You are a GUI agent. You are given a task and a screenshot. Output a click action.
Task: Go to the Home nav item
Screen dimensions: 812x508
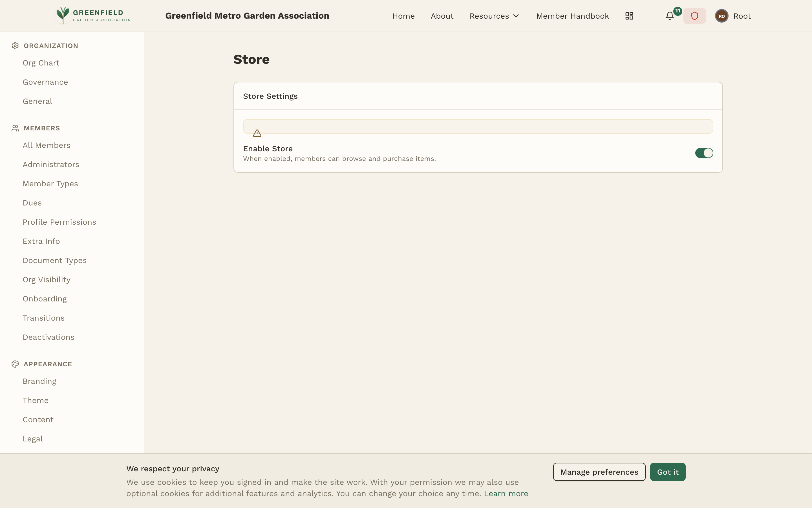coord(403,16)
